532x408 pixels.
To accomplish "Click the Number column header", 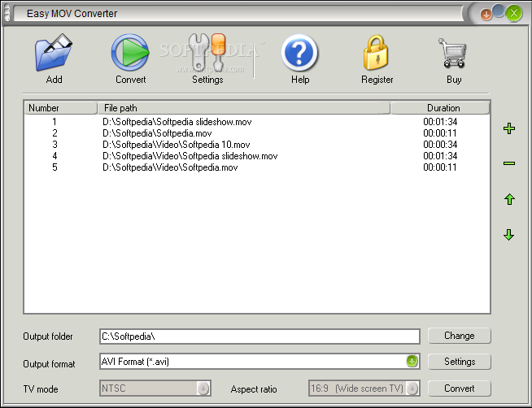I will coord(61,108).
